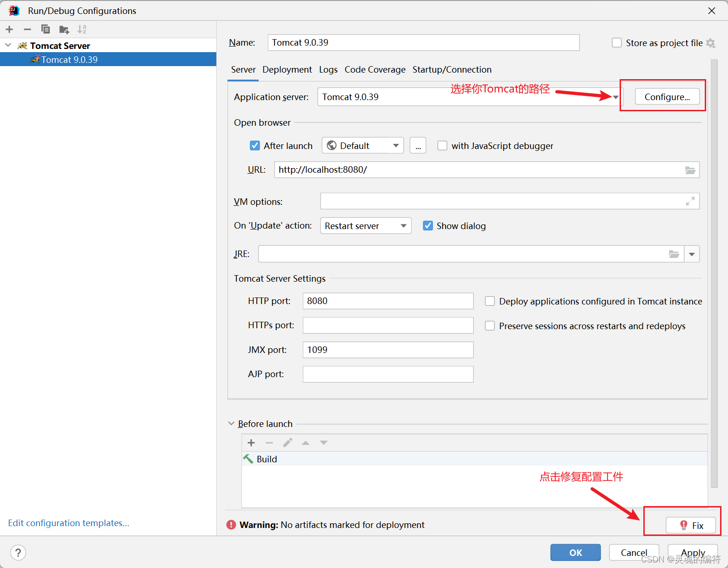Open project file storage settings gear
Viewport: 728px width, 568px height.
point(710,43)
